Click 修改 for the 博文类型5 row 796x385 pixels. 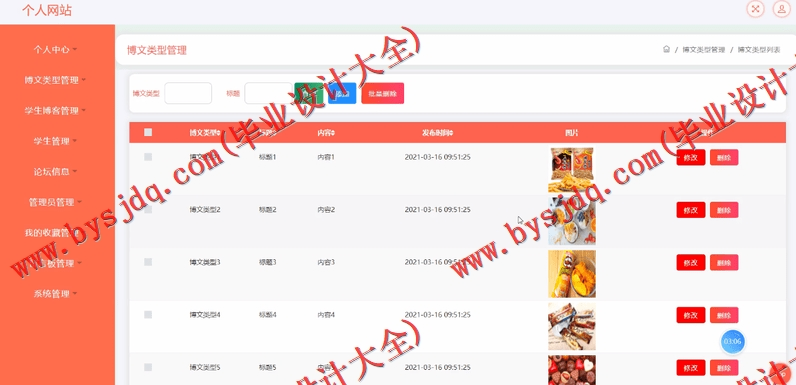point(691,368)
